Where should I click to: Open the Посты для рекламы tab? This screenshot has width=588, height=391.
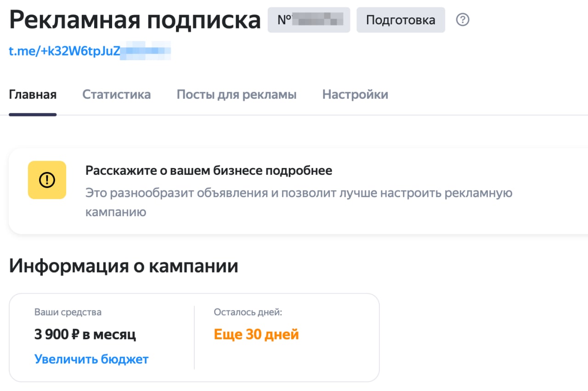[x=236, y=95]
